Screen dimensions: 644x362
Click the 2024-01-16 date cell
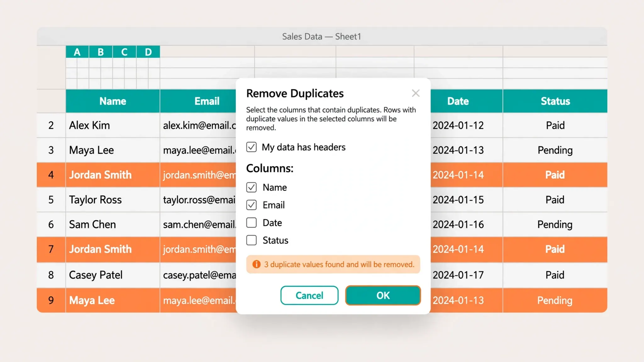pos(467,224)
